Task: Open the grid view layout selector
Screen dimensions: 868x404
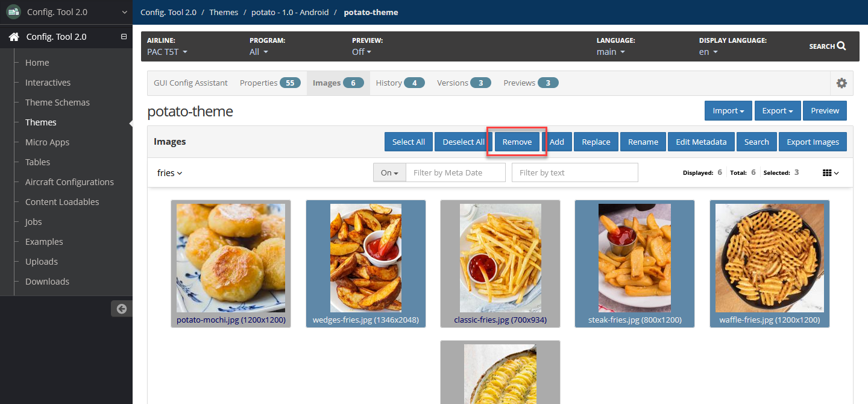Action: (831, 173)
